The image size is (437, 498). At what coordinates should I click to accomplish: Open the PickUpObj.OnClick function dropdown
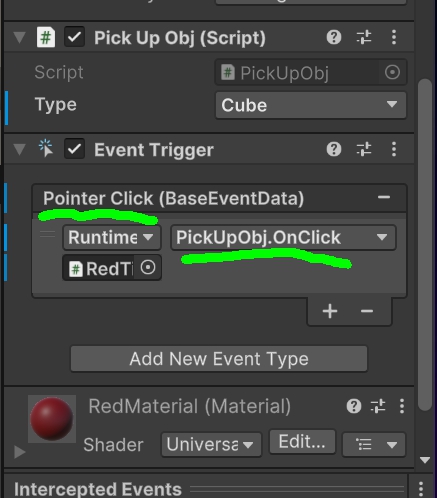(x=283, y=237)
